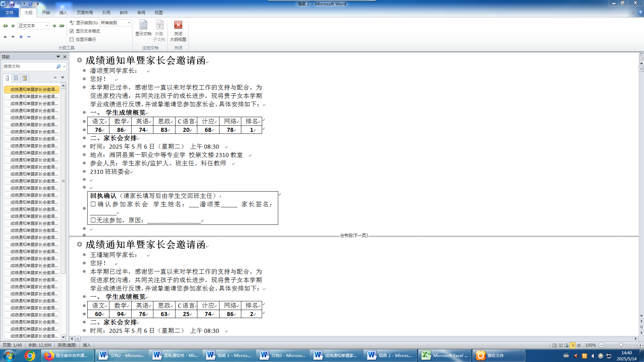Viewport: 644px width, 362px height.
Task: Open Word help question mark icon
Action: [x=640, y=12]
